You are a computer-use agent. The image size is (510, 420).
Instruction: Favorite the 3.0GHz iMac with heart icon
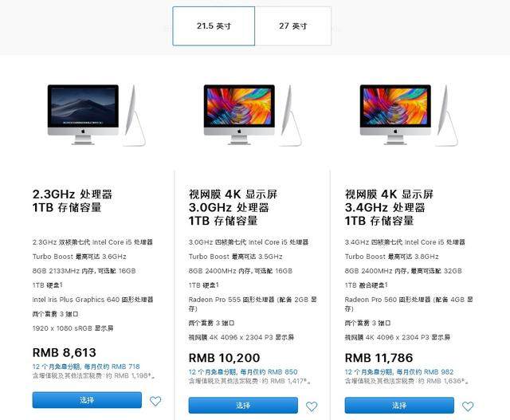click(x=312, y=406)
